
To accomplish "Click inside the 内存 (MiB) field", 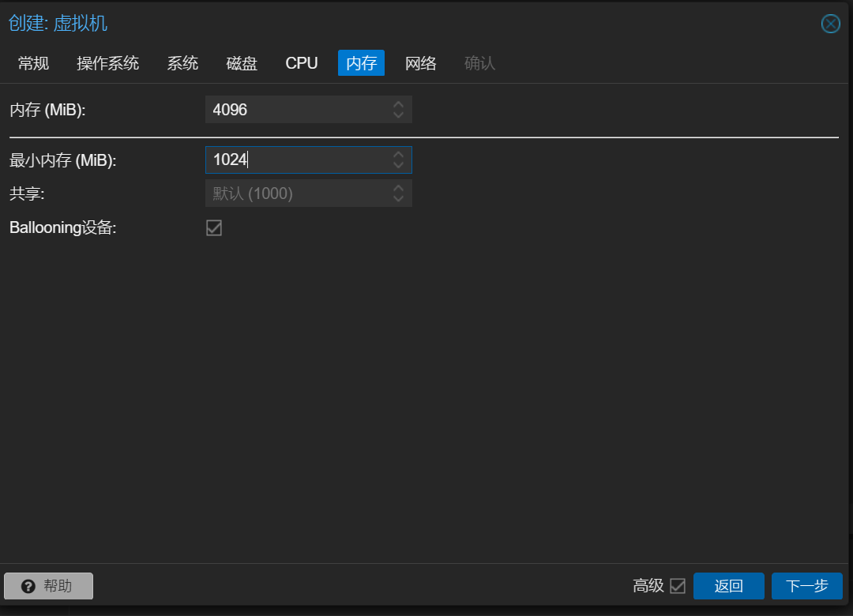I will coord(296,110).
